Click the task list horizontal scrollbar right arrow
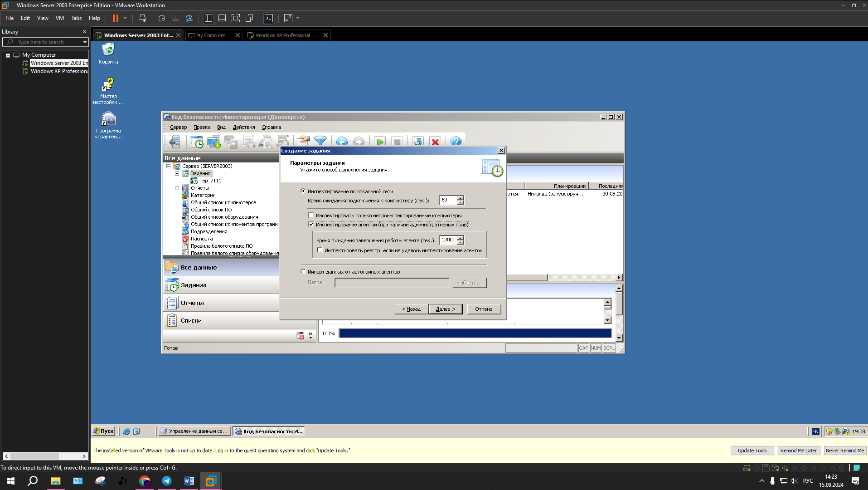Screen dimensions: 868x490 [x=619, y=277]
